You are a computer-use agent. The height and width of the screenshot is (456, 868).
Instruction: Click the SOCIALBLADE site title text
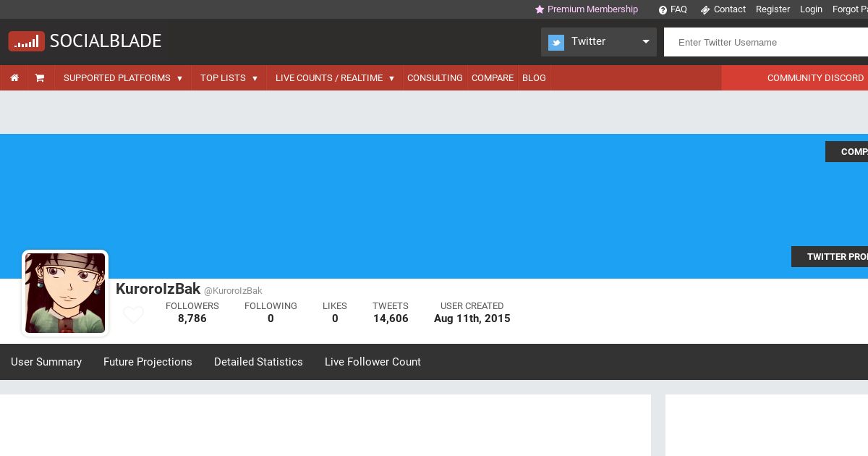(x=106, y=41)
